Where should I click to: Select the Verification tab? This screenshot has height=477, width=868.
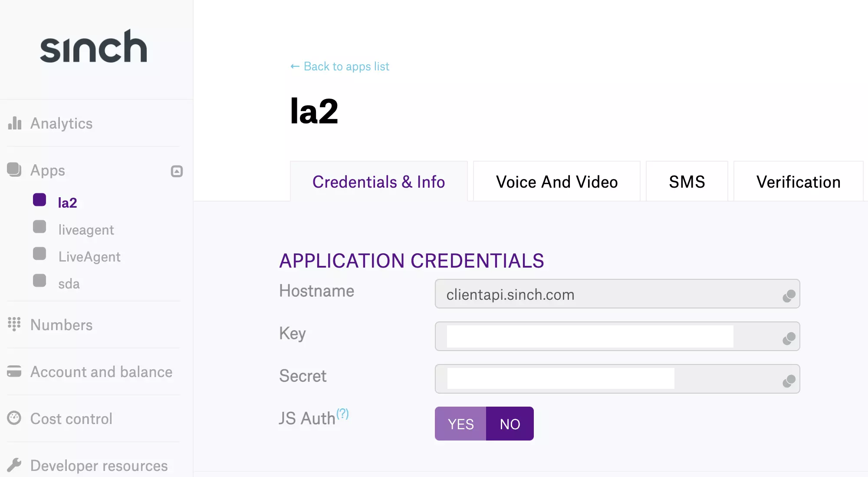click(798, 182)
